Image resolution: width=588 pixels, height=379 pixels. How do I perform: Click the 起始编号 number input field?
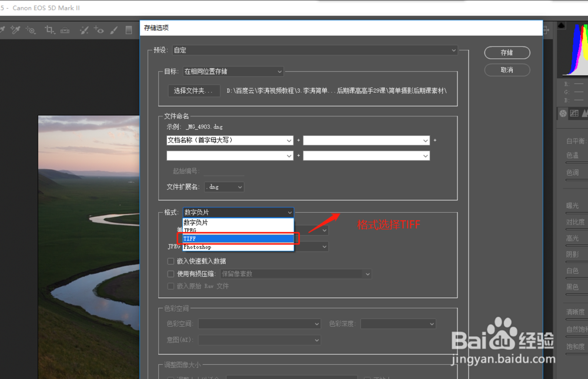coord(224,171)
